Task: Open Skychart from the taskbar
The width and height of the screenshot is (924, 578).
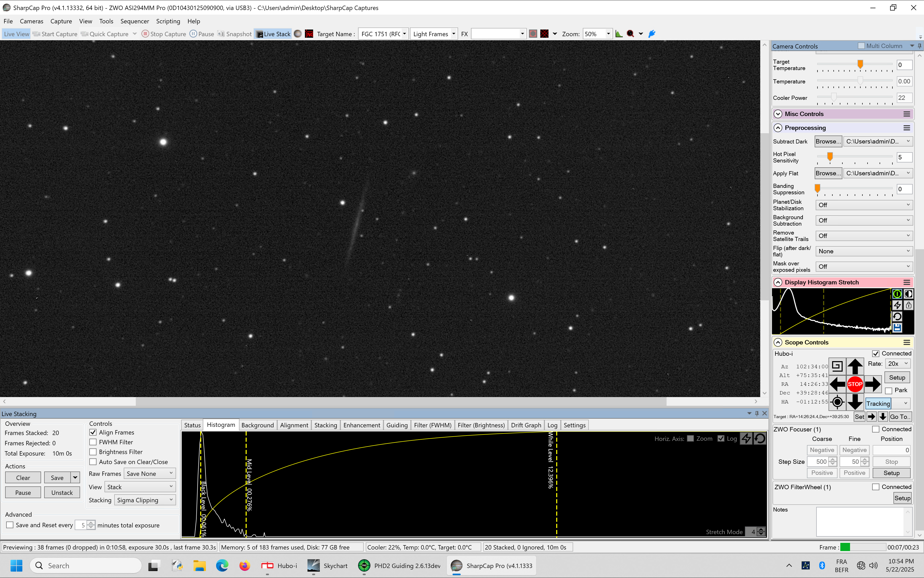Action: pos(328,566)
